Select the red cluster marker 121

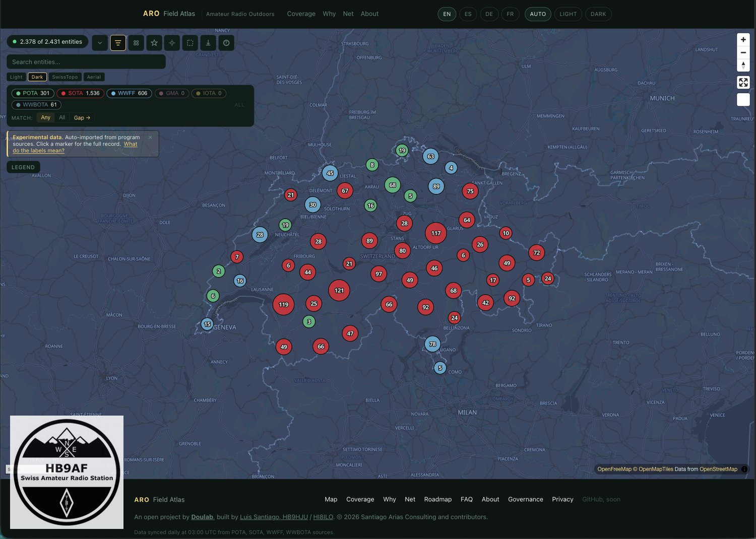tap(339, 290)
